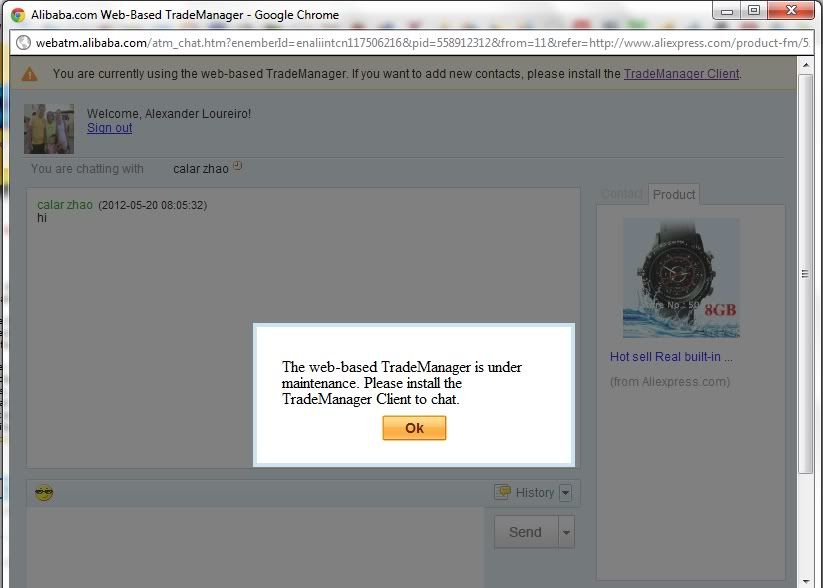Screen dimensions: 823x588
Task: Click the Send button
Action: 525,532
